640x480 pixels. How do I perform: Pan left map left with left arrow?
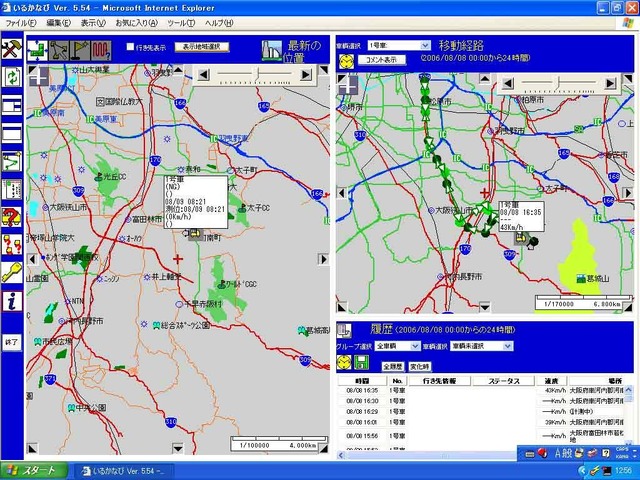pyautogui.click(x=32, y=259)
